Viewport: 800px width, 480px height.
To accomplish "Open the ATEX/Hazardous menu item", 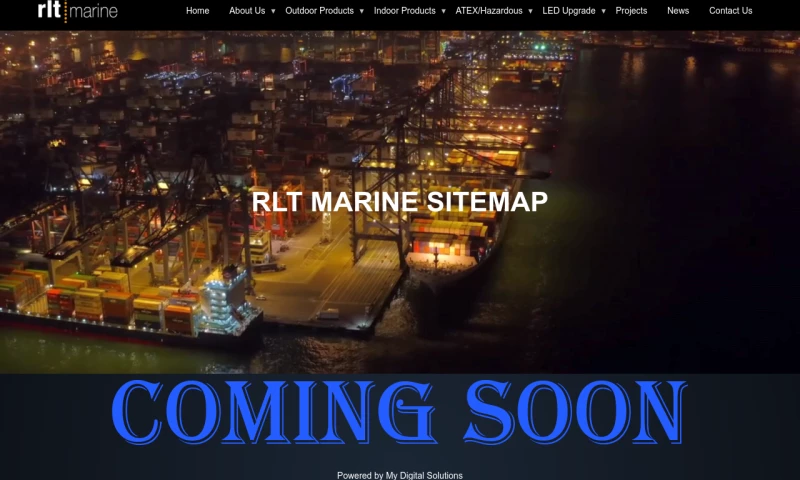I will click(489, 11).
